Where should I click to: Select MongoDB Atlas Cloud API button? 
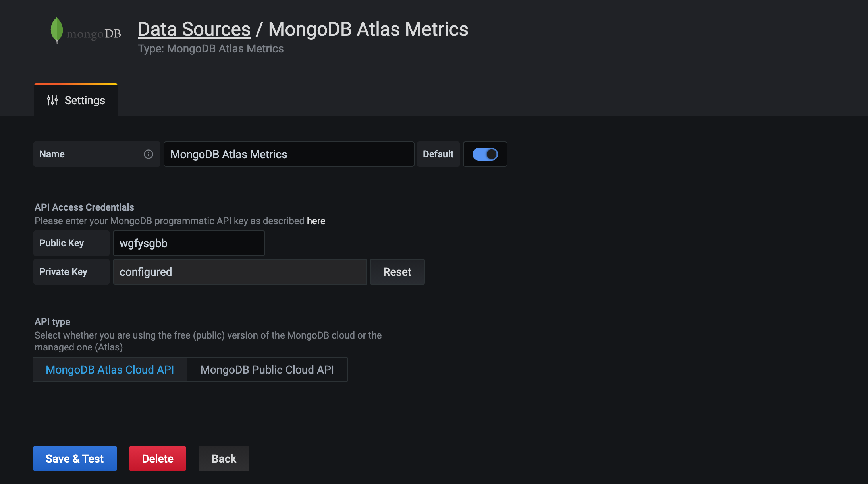point(110,369)
